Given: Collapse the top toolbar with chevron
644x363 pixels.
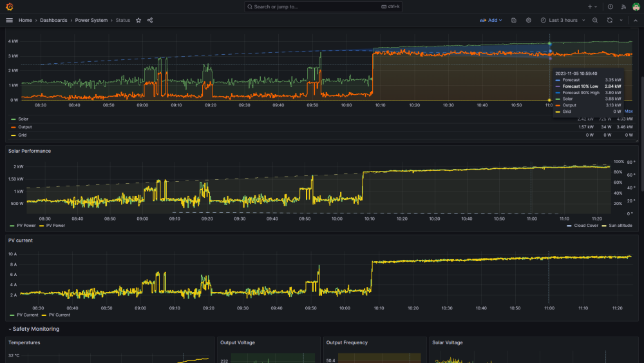Looking at the screenshot, I should pyautogui.click(x=636, y=20).
